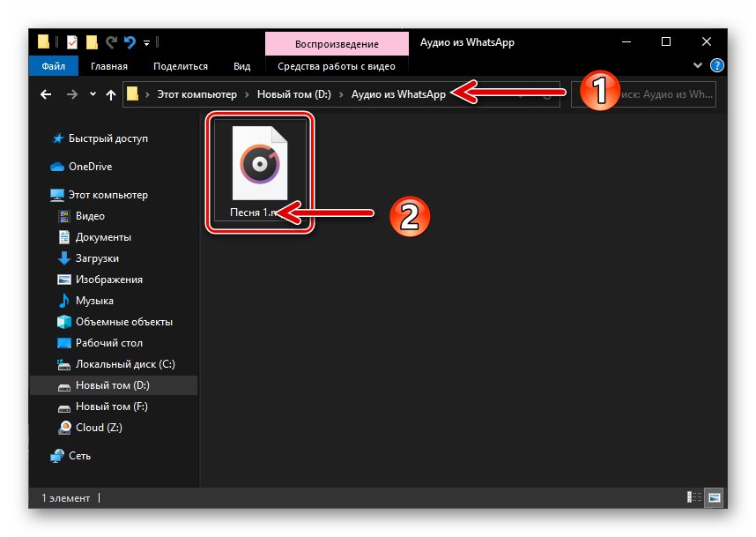
Task: Open the Поделиться ribbon tab
Action: [181, 66]
